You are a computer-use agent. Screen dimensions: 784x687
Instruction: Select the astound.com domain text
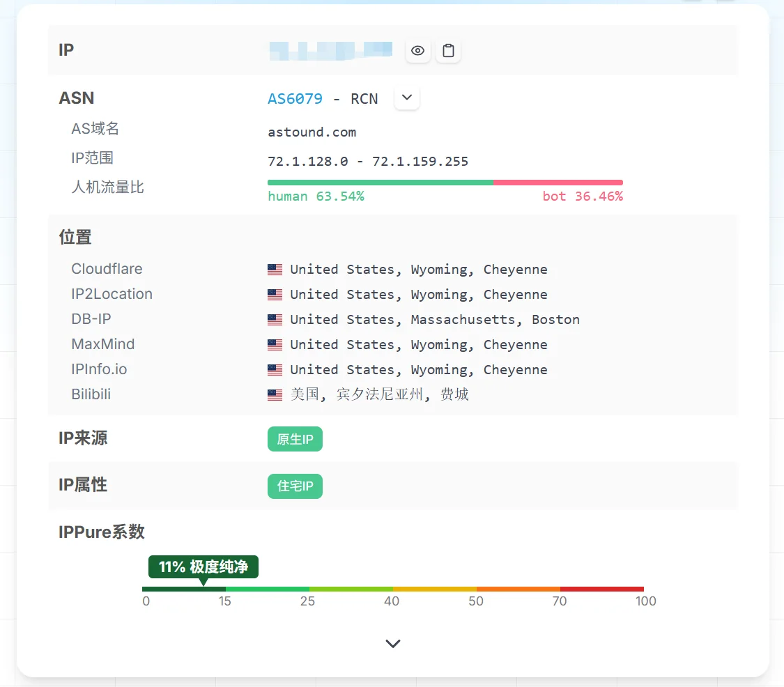point(312,132)
